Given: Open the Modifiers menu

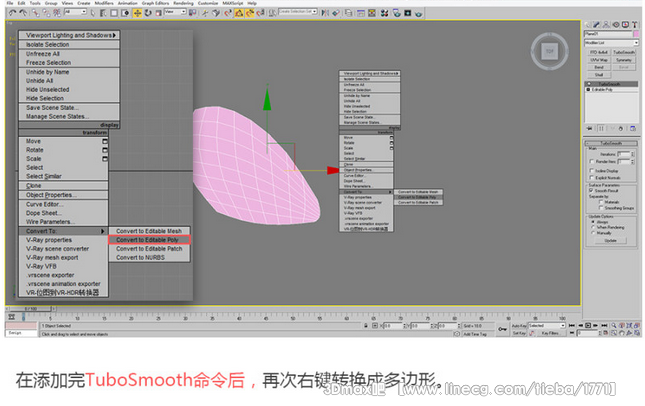Looking at the screenshot, I should tap(104, 3).
